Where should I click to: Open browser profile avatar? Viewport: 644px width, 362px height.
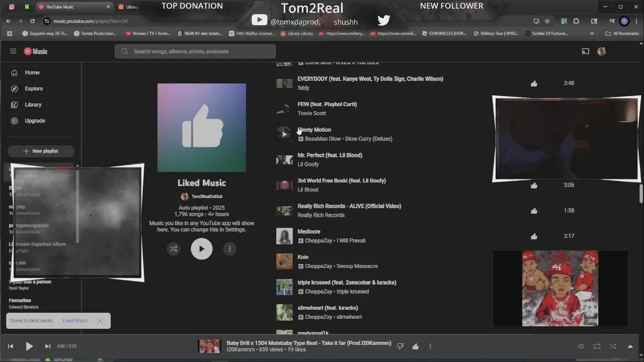pos(624,21)
